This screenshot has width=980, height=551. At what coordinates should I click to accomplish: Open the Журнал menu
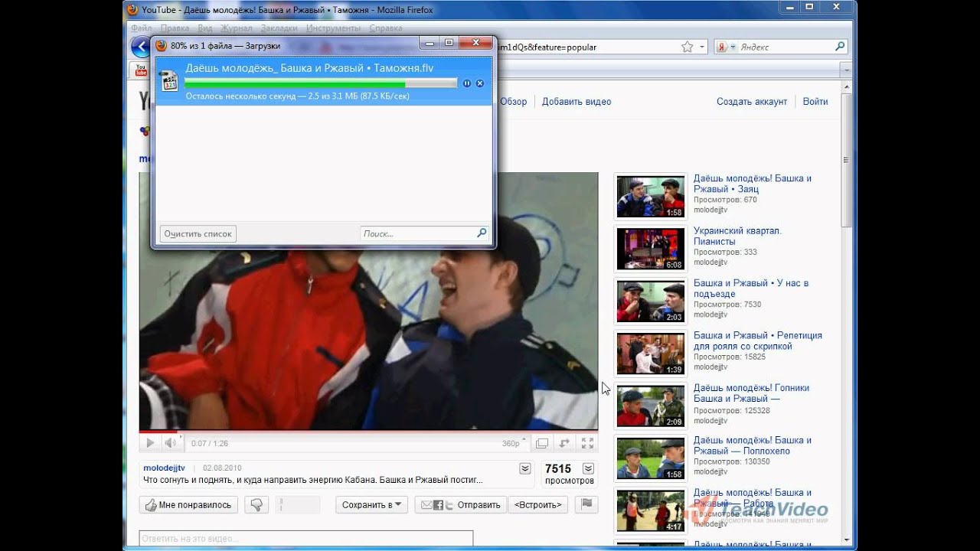click(237, 28)
